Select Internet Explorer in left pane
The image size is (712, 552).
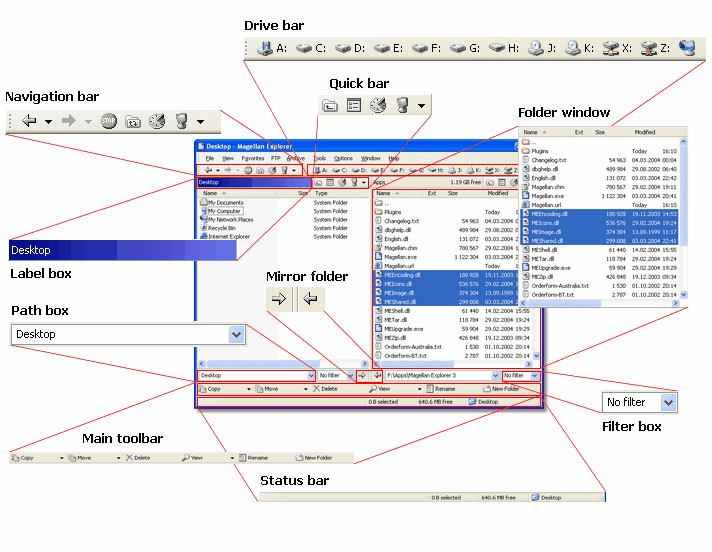[225, 237]
